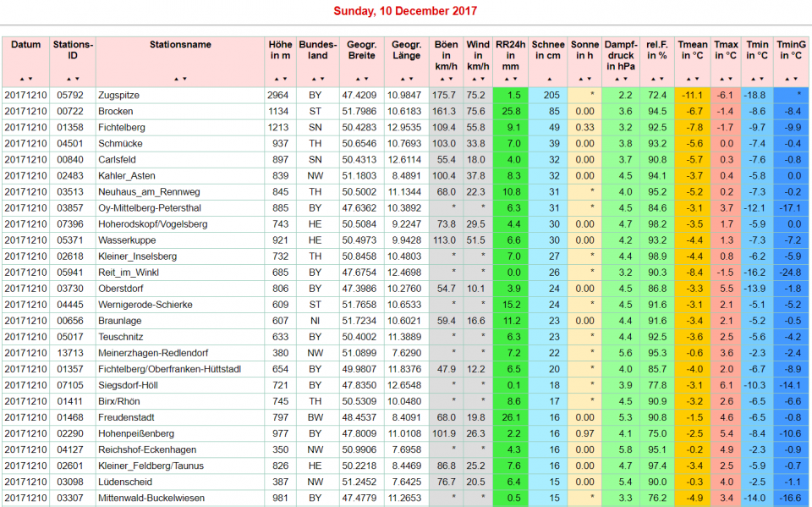Screen dimensions: 812x507
Task: Sort rel.F. in % column ascending
Action: click(654, 79)
